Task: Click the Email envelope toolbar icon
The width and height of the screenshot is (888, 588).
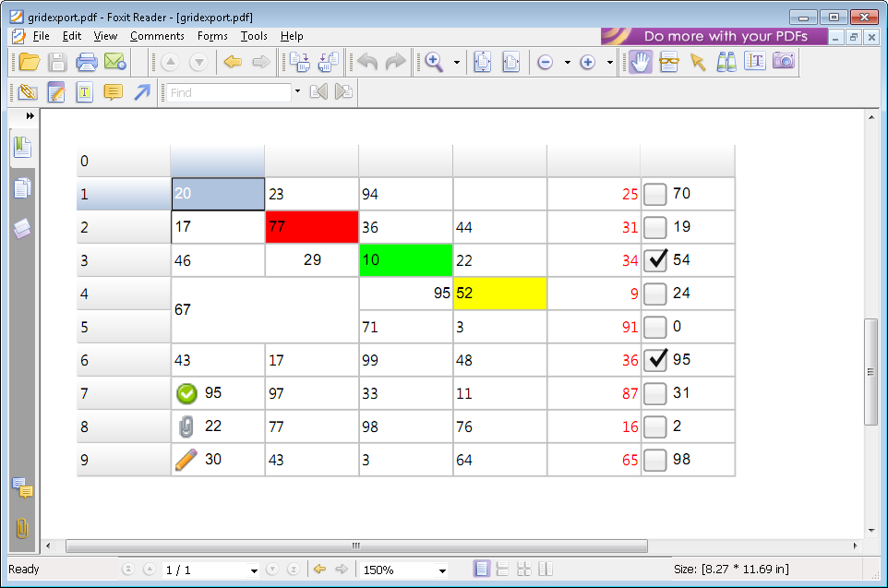Action: [x=115, y=62]
